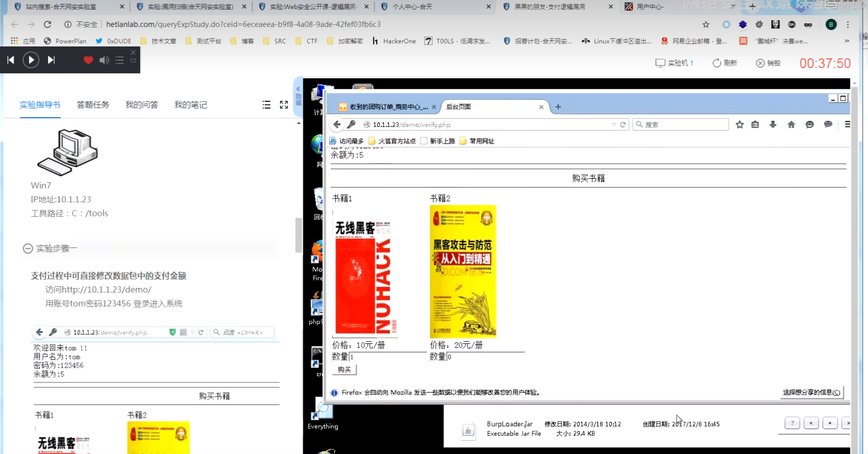Open the Firefox hamburger menu
Viewport: 868px width, 454px height.
[x=847, y=124]
